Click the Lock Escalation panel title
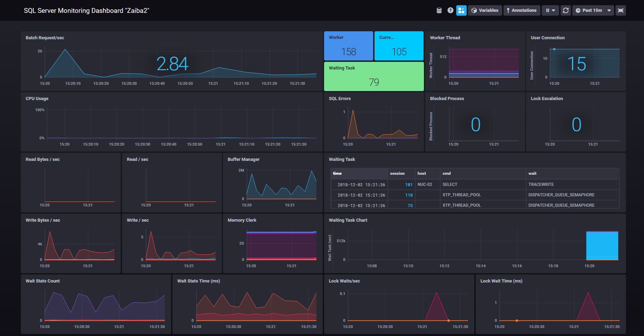This screenshot has width=644, height=336. (x=547, y=99)
